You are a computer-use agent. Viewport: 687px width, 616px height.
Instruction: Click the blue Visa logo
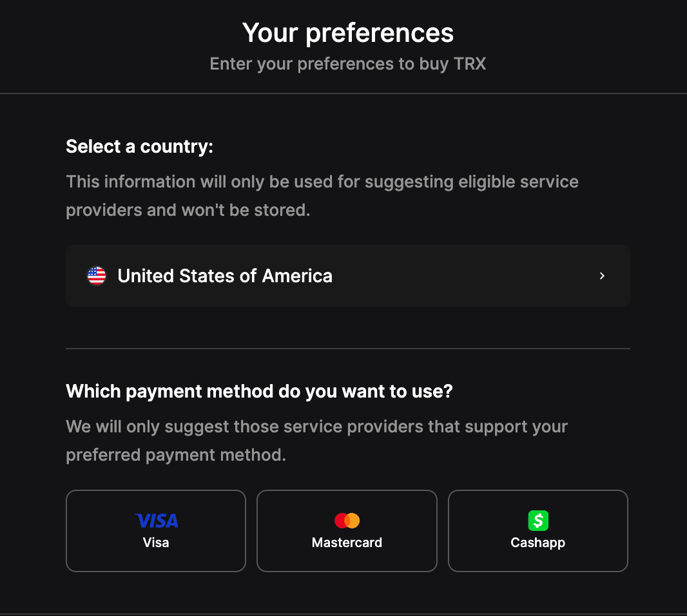click(157, 521)
